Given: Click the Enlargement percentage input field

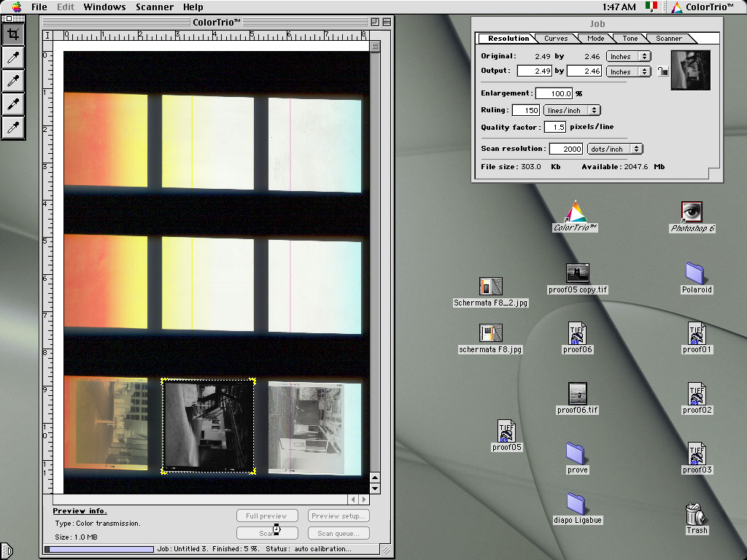Looking at the screenshot, I should point(554,93).
